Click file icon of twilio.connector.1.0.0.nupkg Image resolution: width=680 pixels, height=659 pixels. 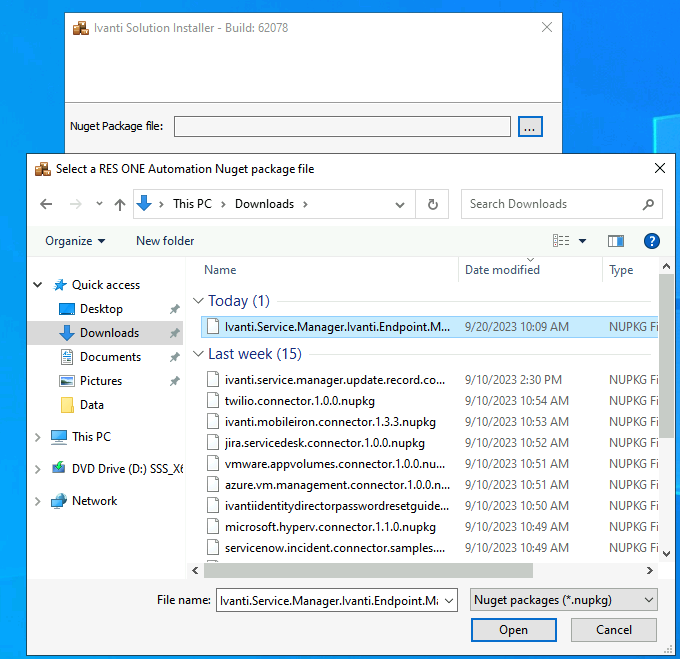[212, 401]
